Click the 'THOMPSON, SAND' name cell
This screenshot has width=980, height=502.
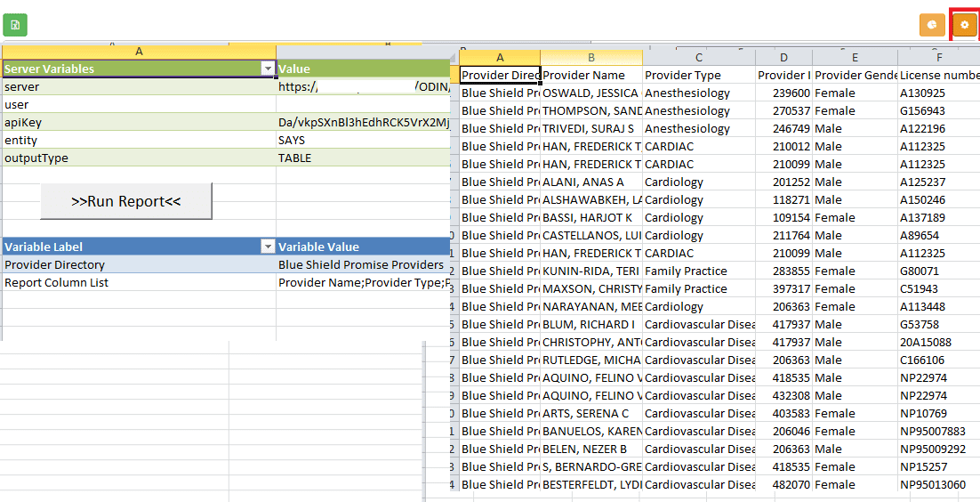591,110
